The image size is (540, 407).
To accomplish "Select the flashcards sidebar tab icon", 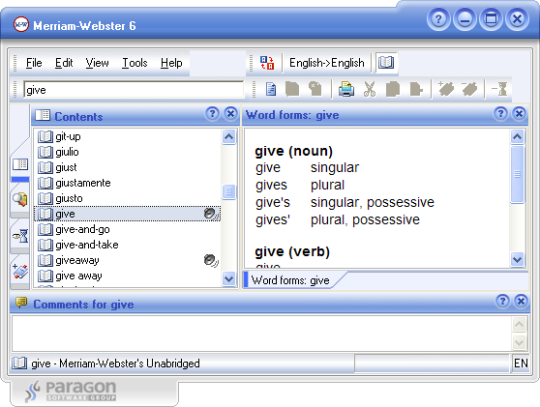I will coord(20,272).
